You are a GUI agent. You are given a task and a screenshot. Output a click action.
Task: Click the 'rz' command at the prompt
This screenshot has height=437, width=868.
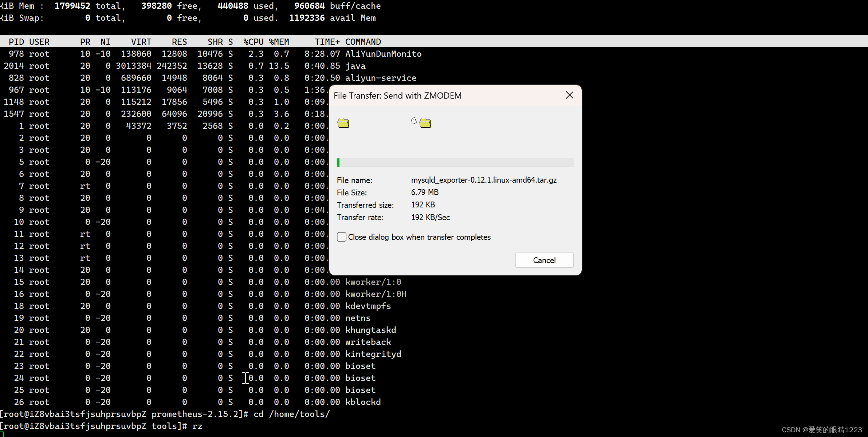[197, 426]
